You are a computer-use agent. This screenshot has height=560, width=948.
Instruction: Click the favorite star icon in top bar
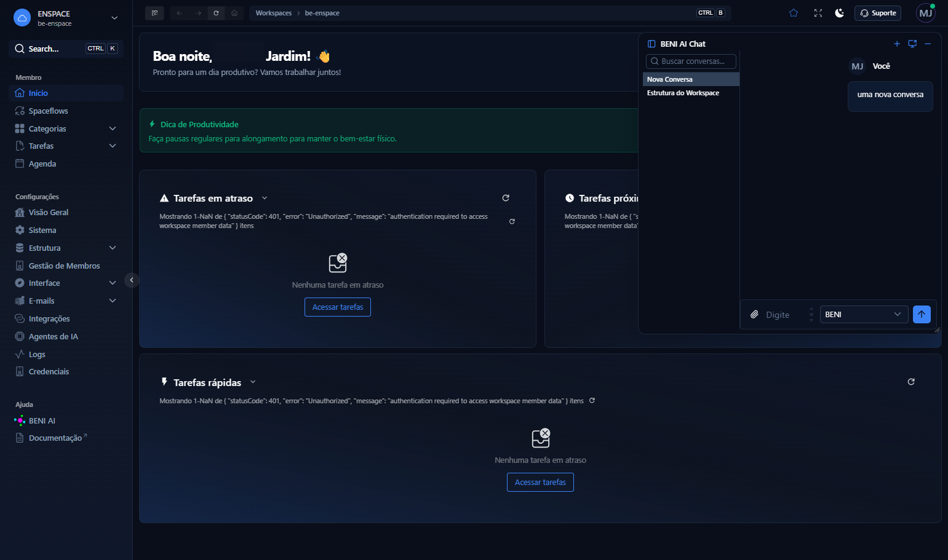tap(794, 13)
